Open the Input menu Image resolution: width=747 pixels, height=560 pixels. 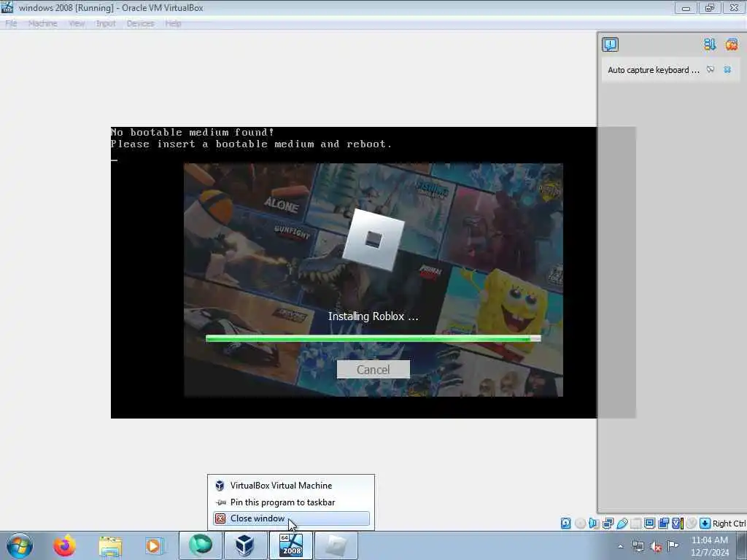[x=106, y=23]
